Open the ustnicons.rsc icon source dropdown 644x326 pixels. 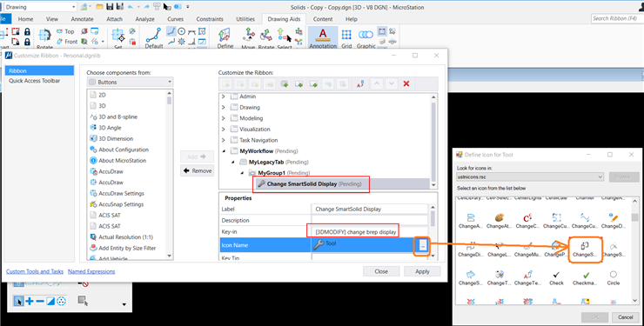(530, 176)
